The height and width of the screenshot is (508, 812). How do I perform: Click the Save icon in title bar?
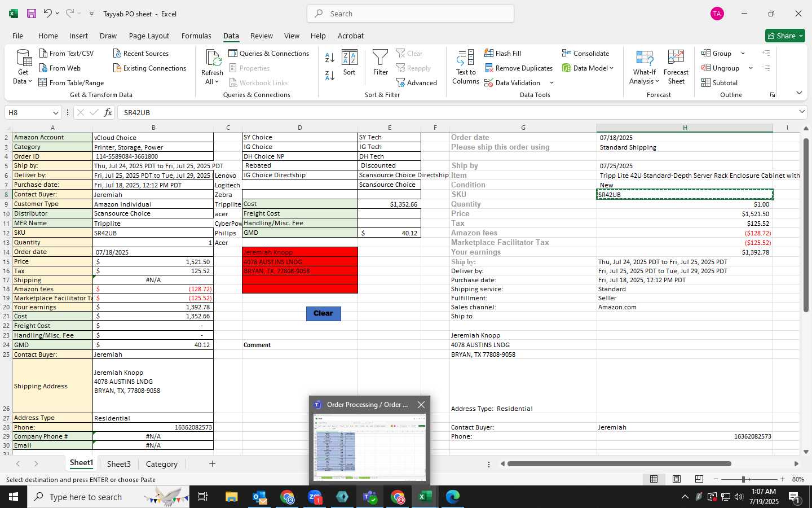pyautogui.click(x=32, y=14)
